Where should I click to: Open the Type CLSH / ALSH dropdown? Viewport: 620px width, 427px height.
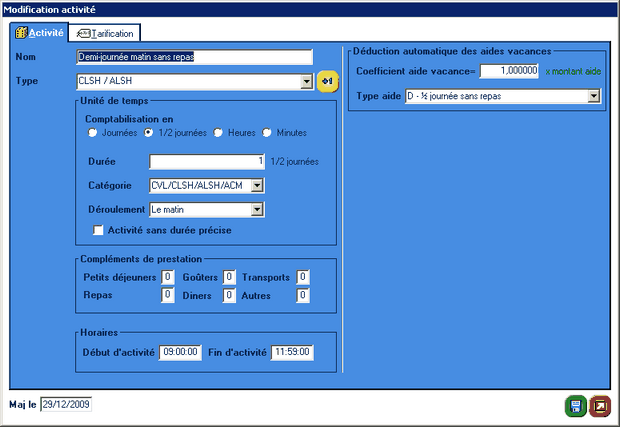tap(306, 82)
